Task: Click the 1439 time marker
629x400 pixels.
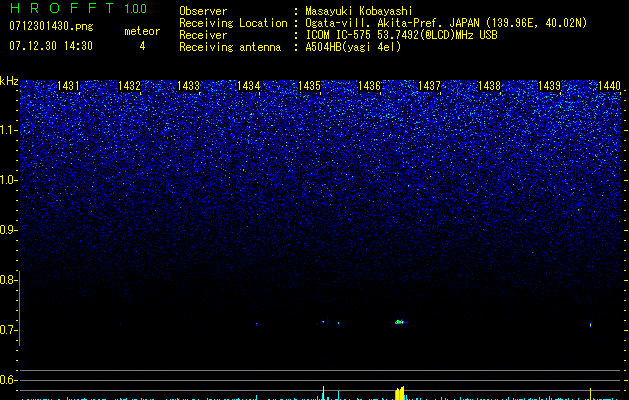Action: point(549,86)
